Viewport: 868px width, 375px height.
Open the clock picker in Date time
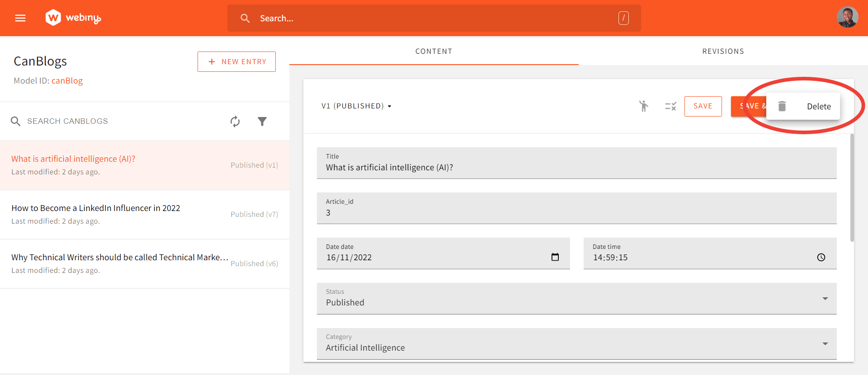(x=821, y=257)
